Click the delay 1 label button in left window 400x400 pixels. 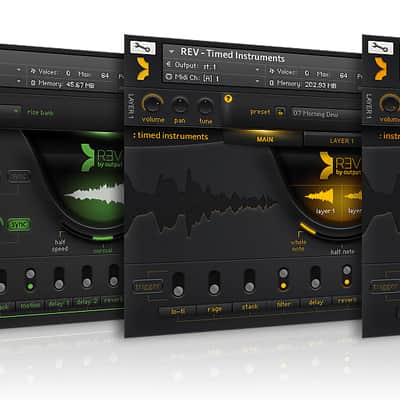[x=59, y=303]
